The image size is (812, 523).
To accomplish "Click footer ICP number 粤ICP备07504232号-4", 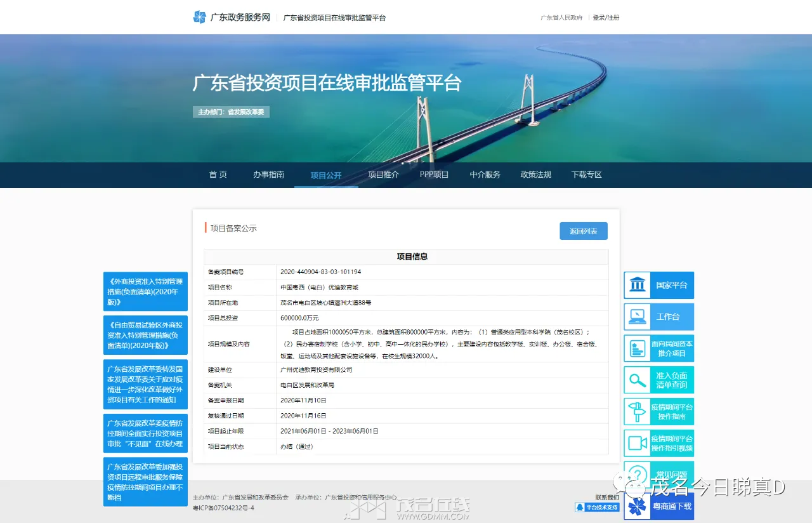I will pos(223,508).
